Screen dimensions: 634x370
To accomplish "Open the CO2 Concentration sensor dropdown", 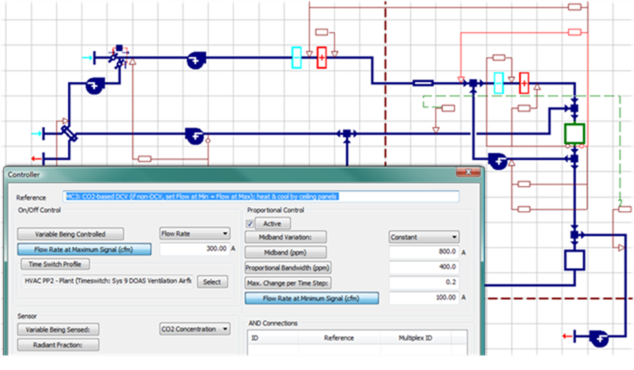I will [194, 329].
